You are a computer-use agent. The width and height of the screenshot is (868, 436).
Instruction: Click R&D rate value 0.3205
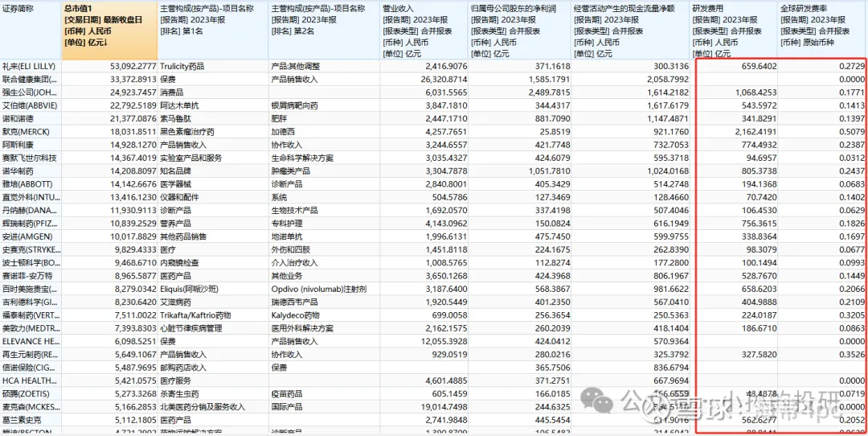coord(854,315)
